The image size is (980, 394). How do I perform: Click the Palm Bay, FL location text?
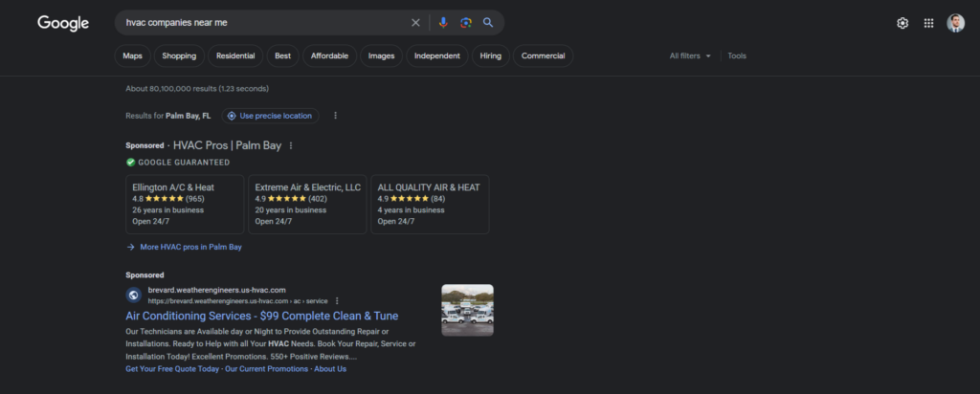(189, 116)
